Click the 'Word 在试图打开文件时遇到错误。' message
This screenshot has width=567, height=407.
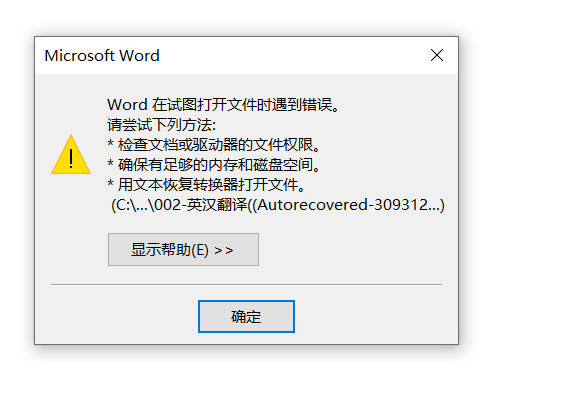point(223,105)
